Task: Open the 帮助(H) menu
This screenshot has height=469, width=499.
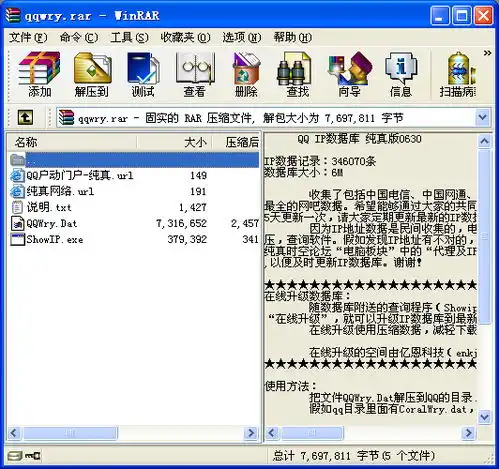Action: tap(293, 37)
